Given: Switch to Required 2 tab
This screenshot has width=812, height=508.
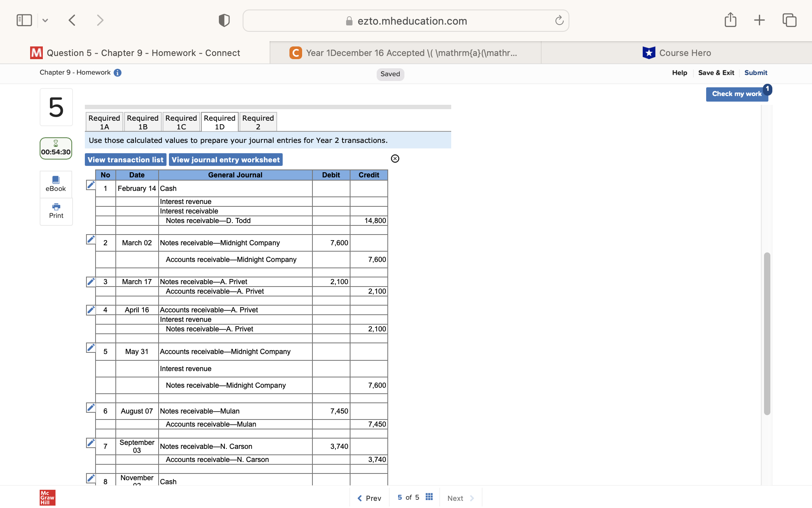Looking at the screenshot, I should pos(258,122).
